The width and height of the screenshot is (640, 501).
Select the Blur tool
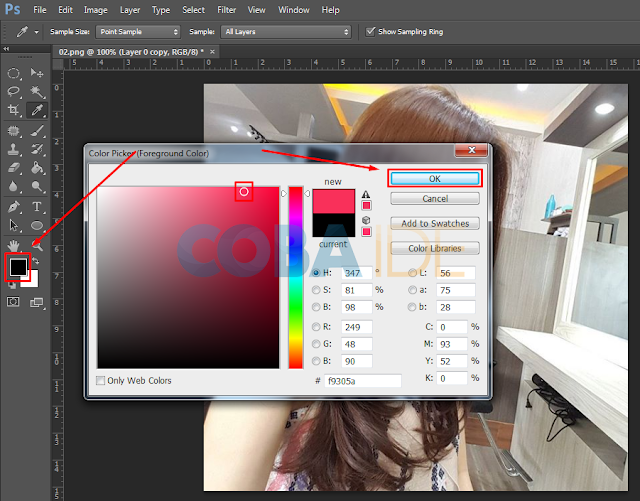(13, 187)
